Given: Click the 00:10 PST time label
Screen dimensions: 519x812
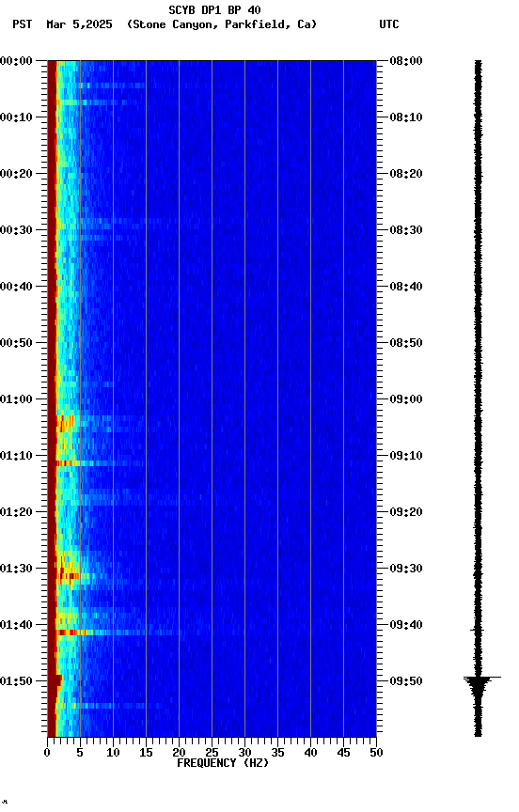Looking at the screenshot, I should (x=16, y=117).
